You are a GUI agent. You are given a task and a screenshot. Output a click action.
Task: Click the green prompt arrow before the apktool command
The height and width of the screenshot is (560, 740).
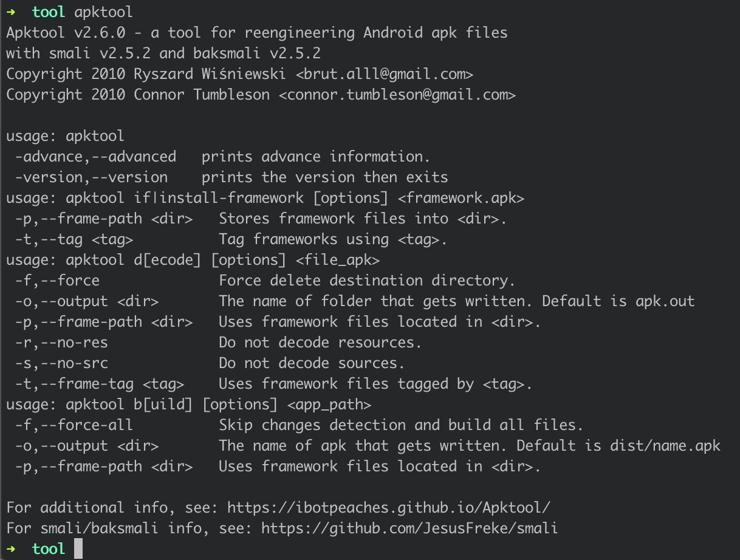pyautogui.click(x=11, y=12)
